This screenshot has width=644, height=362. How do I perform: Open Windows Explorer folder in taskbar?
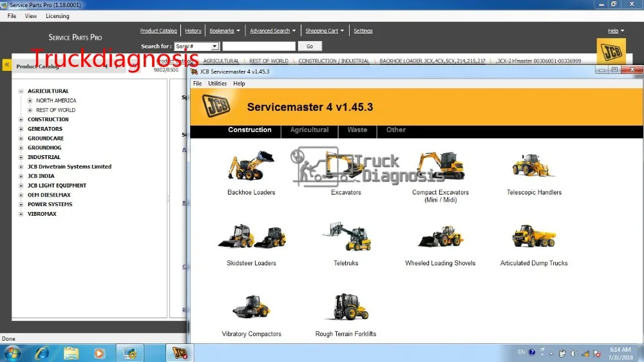pos(71,354)
